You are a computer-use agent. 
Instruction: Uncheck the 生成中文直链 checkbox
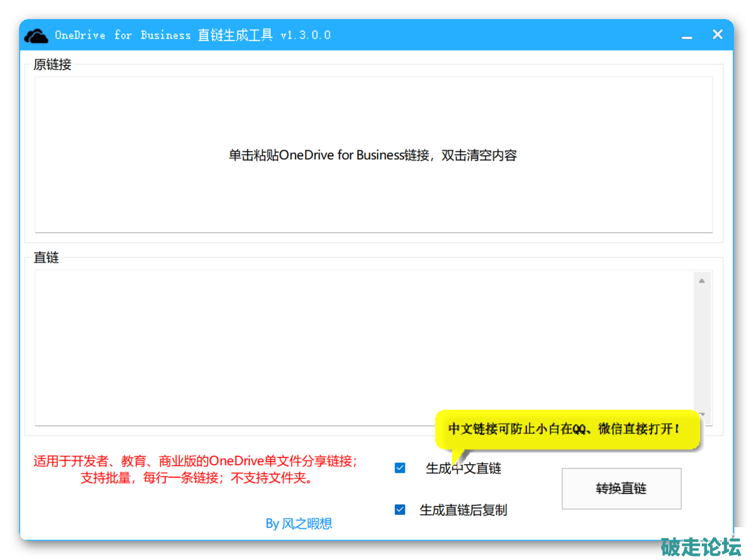pyautogui.click(x=400, y=468)
